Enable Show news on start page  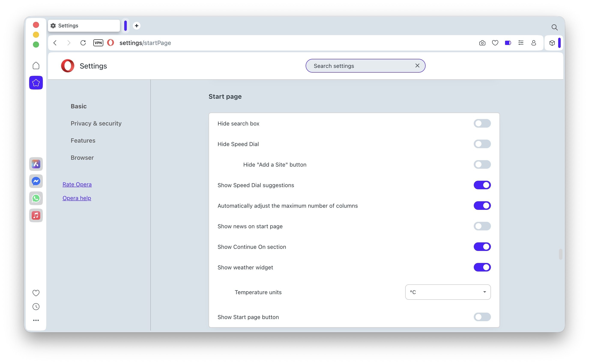coord(482,226)
